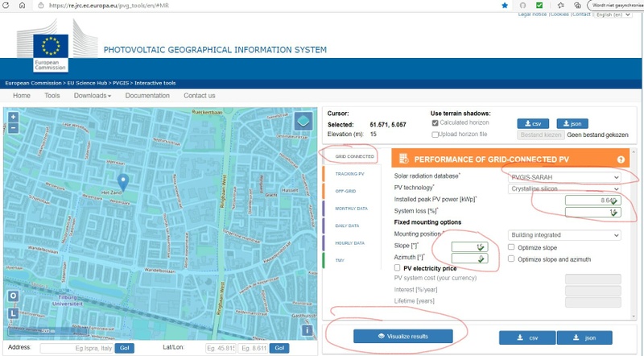Download horizon data as csv
Image resolution: width=644 pixels, height=356 pixels.
pyautogui.click(x=533, y=123)
